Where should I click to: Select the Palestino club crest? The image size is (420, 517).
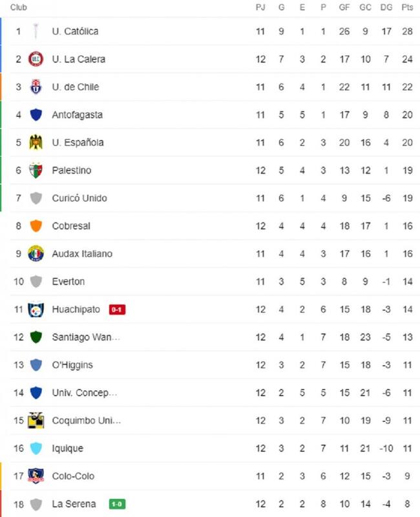[x=36, y=171]
